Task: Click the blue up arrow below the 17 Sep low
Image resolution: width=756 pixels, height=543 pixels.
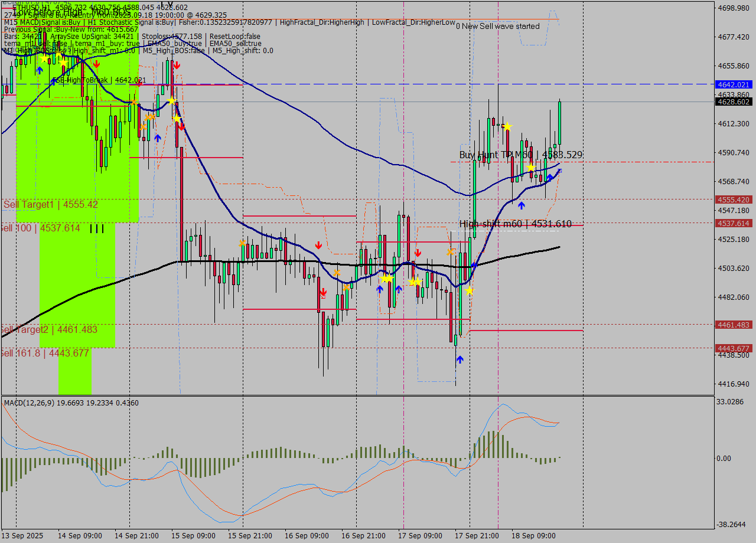Action: click(460, 359)
